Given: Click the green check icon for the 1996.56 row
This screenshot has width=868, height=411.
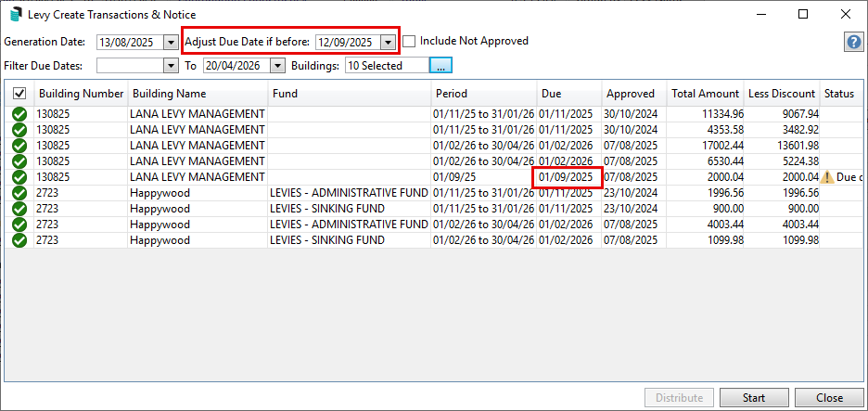Looking at the screenshot, I should click(19, 193).
